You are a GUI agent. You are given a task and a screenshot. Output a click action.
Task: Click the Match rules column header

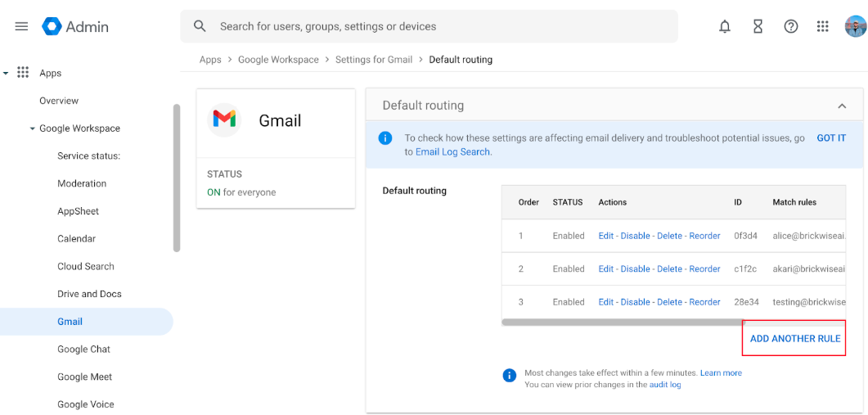[794, 202]
